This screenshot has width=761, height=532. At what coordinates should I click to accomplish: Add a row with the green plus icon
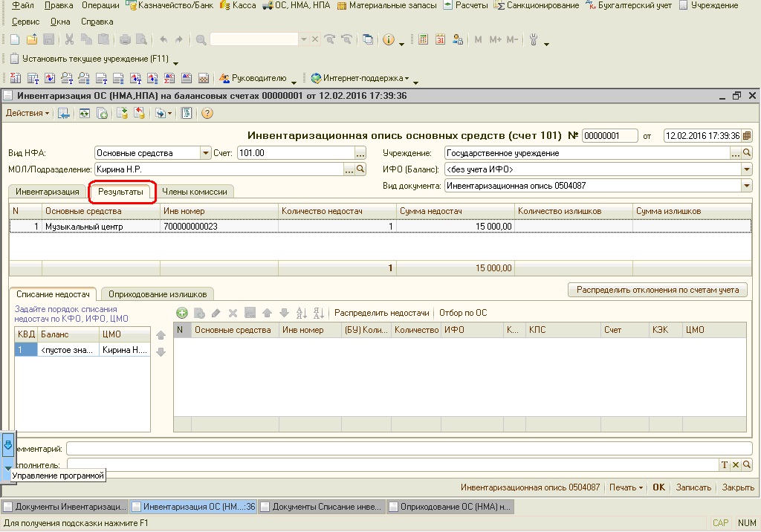point(182,314)
